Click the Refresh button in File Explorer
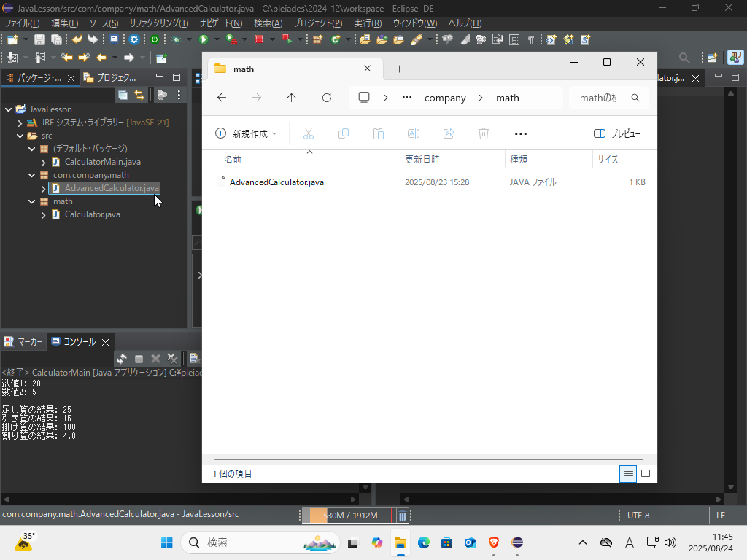This screenshot has width=747, height=560. point(326,98)
